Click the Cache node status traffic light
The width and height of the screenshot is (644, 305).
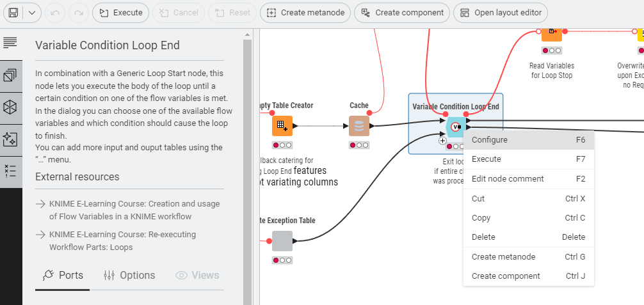[359, 145]
